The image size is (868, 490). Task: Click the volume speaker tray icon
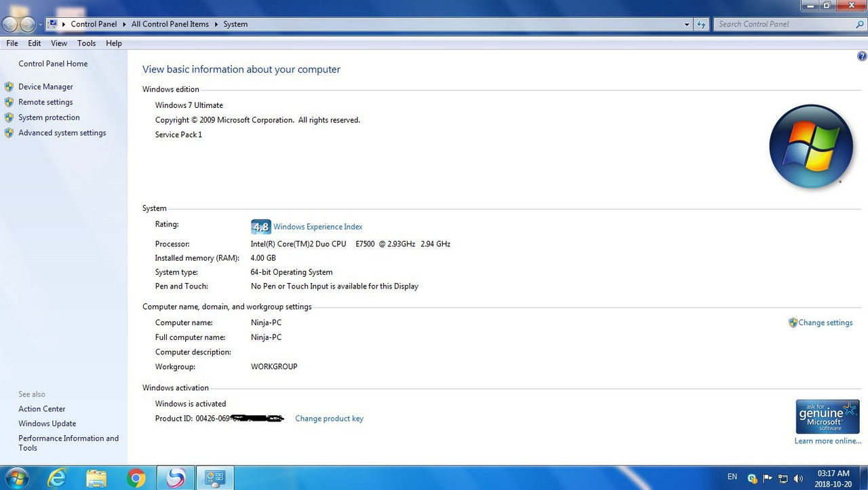click(x=799, y=478)
